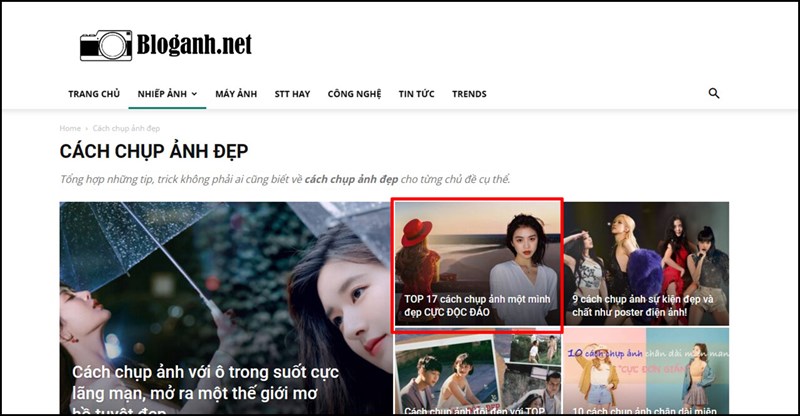Viewport: 800px width, 416px height.
Task: Open the STT Hay menu item
Action: click(292, 94)
